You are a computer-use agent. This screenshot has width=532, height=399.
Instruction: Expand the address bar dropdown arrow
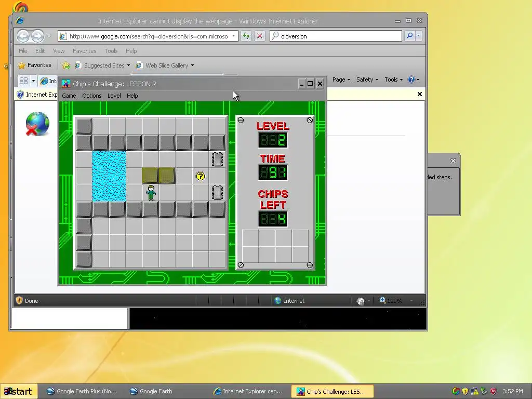tap(233, 36)
